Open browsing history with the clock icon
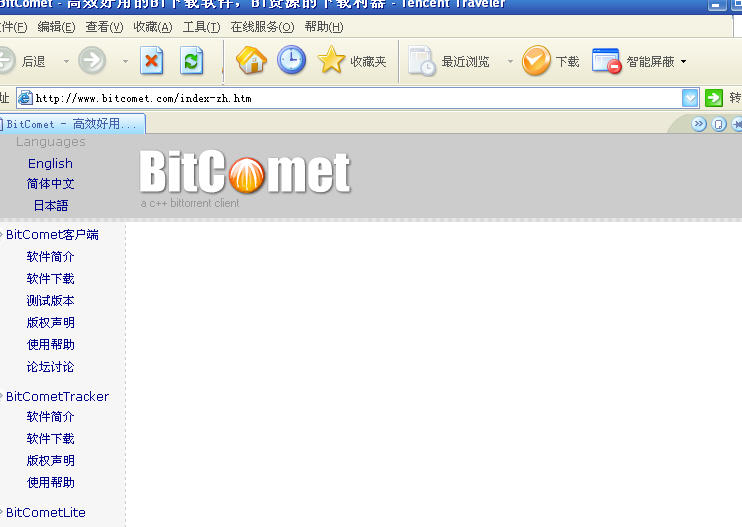Screen dimensions: 742x527 (292, 60)
